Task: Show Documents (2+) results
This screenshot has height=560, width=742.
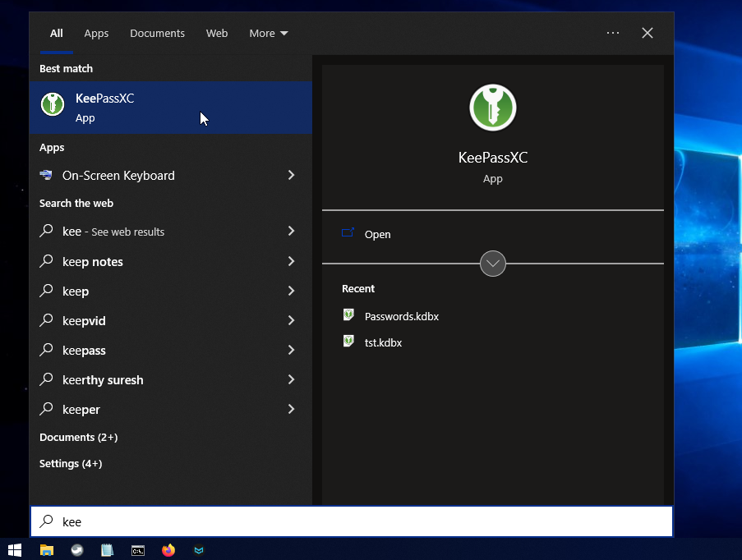Action: pos(79,437)
